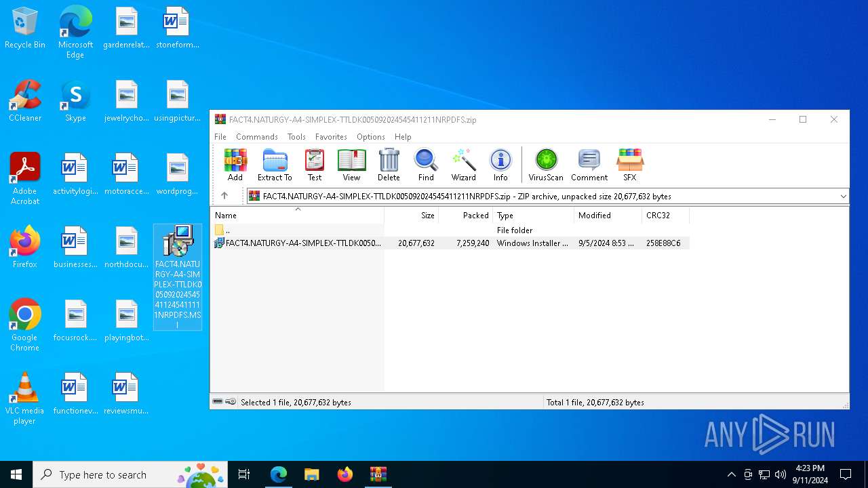Open the Windows Start menu
This screenshot has height=488, width=868.
[16, 474]
